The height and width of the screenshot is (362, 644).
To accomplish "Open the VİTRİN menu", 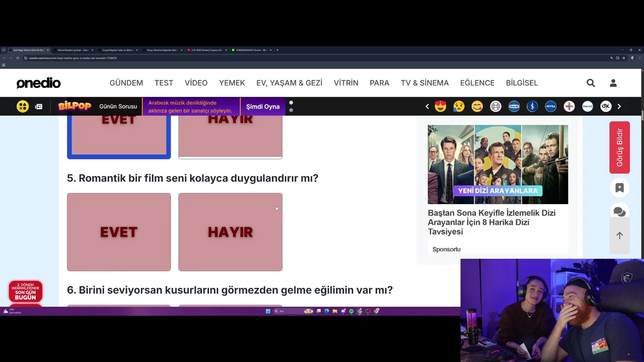I will [346, 83].
